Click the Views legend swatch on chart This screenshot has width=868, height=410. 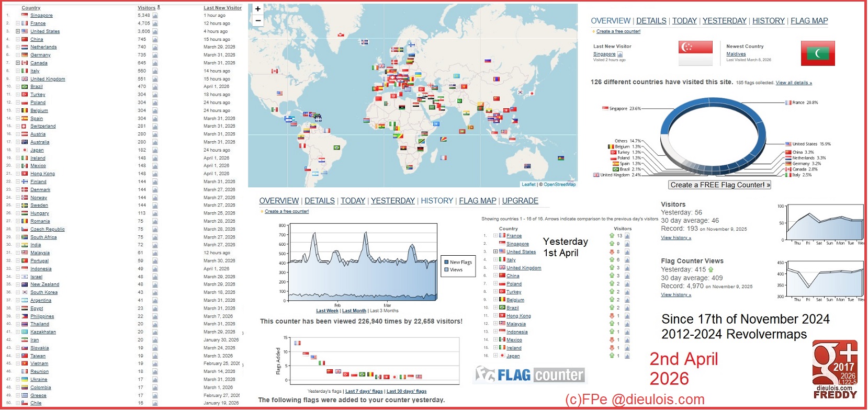pyautogui.click(x=446, y=270)
